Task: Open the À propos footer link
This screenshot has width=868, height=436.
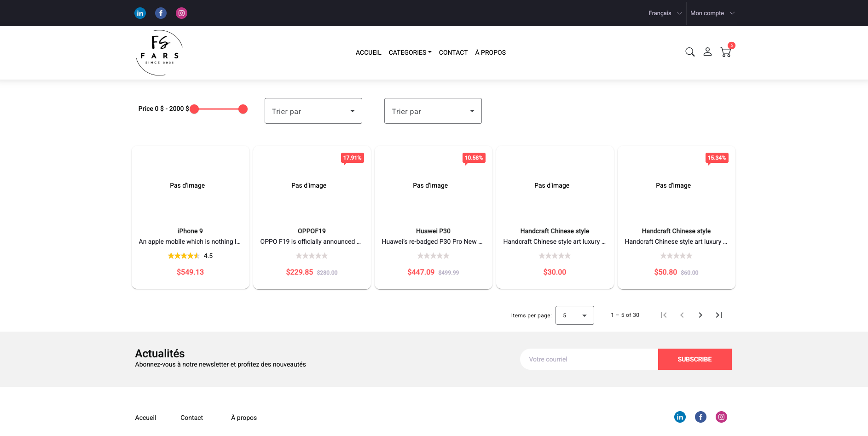Action: click(x=244, y=418)
